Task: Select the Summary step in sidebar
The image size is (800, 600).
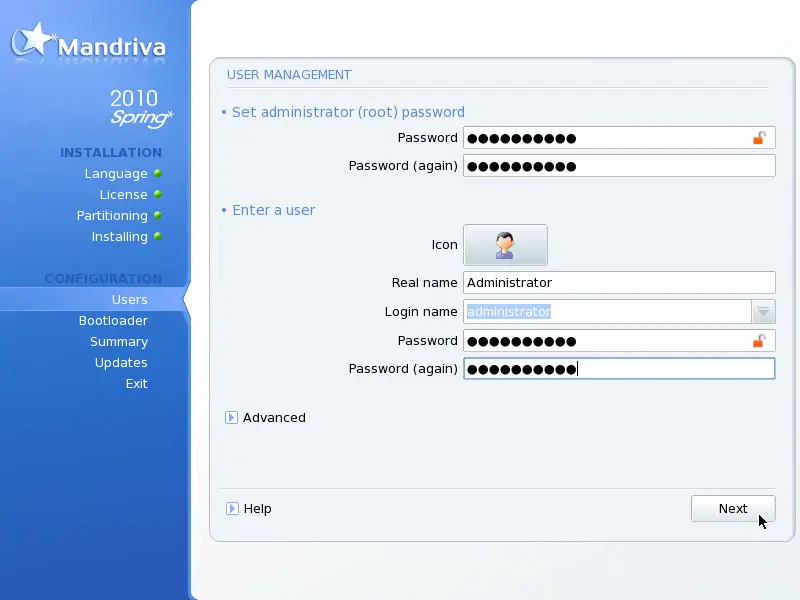Action: pos(119,341)
